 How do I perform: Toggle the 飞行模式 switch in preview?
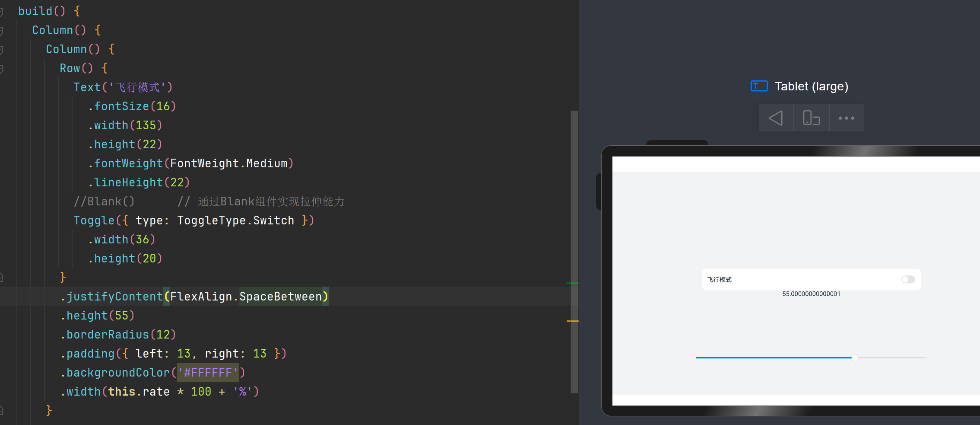pos(908,280)
